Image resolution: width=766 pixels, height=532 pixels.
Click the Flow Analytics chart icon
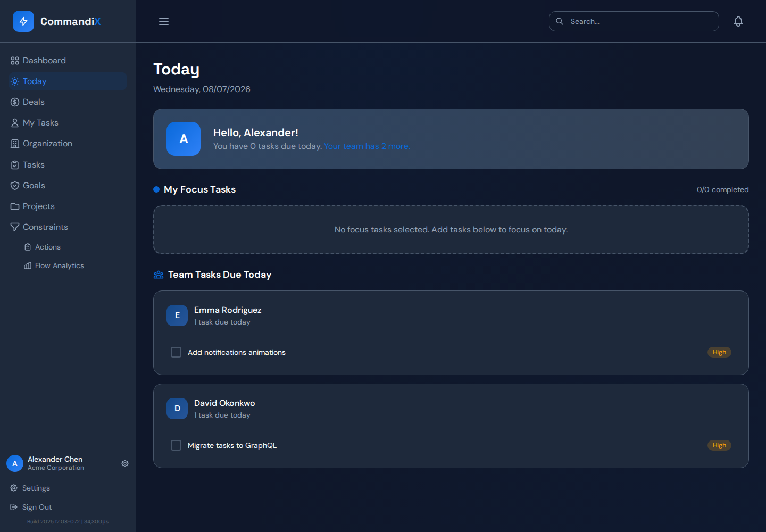[x=28, y=265]
